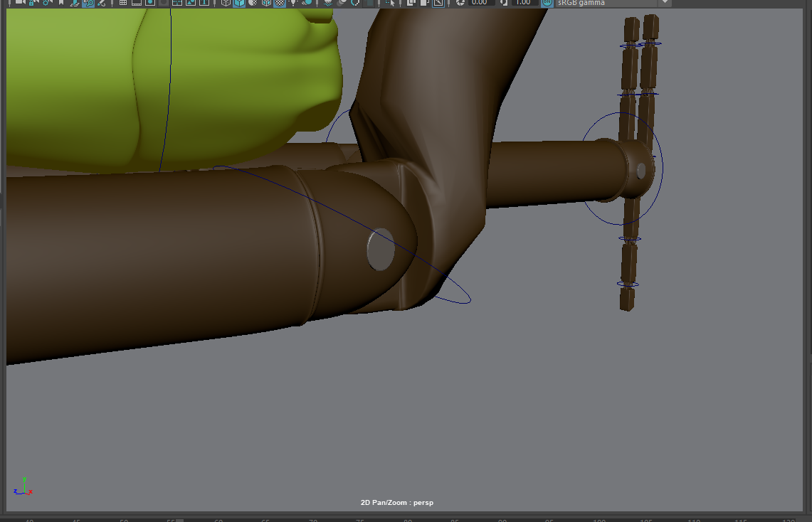Viewport: 812px width, 522px height.
Task: Toggle isolate select icon
Action: 391,3
